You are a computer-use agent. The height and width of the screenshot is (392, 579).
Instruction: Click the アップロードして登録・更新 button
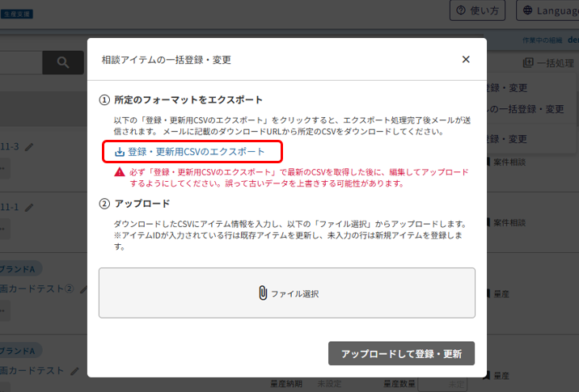pos(401,354)
